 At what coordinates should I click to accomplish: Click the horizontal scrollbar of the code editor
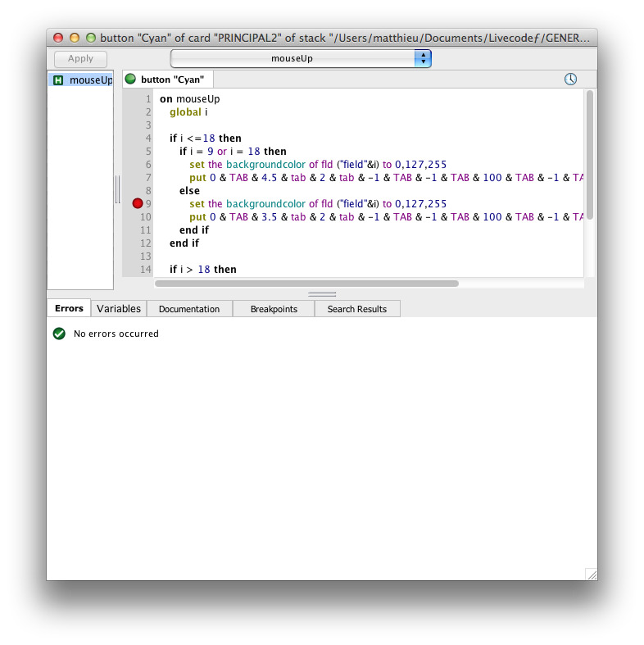point(306,284)
